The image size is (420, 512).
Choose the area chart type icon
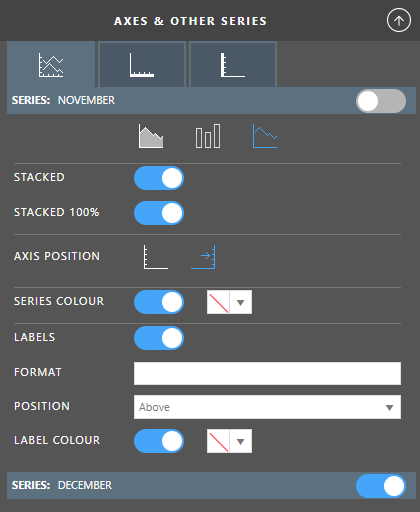click(151, 136)
